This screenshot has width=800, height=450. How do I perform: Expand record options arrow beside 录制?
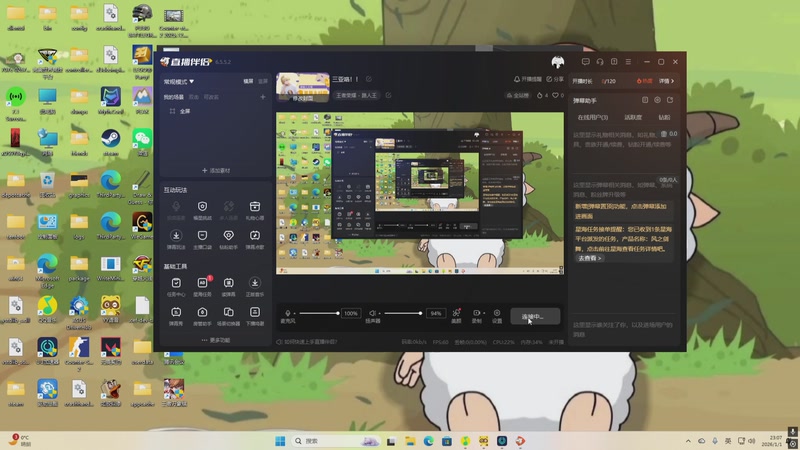pos(483,313)
